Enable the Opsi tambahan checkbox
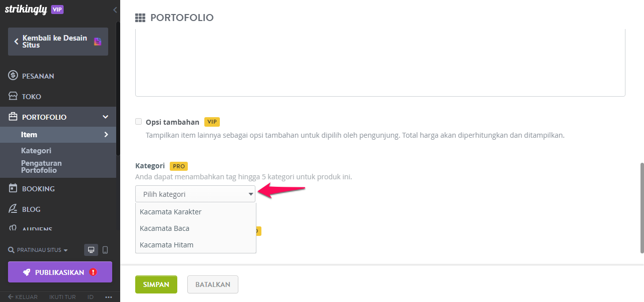 pos(139,122)
